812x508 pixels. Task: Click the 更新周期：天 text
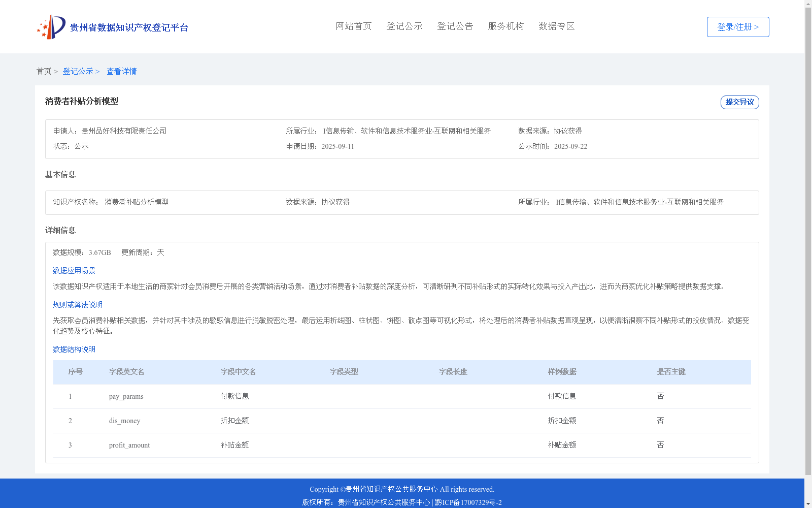coord(143,252)
